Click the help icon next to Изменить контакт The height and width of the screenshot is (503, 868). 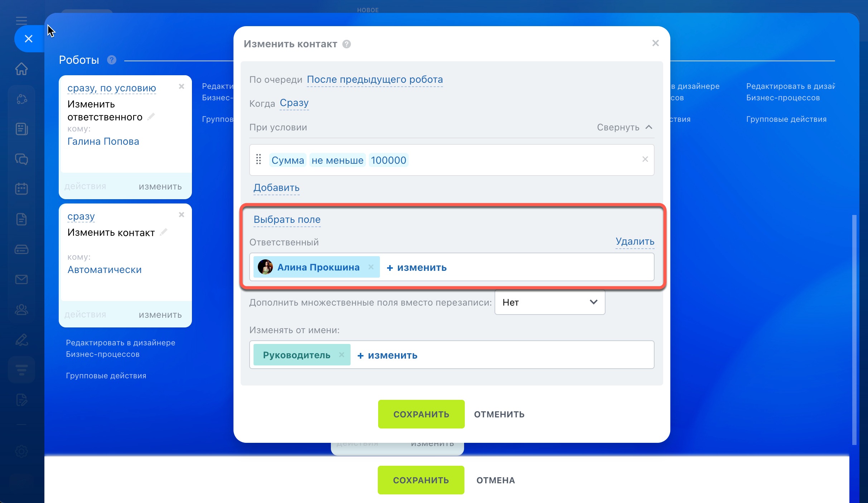pyautogui.click(x=346, y=44)
